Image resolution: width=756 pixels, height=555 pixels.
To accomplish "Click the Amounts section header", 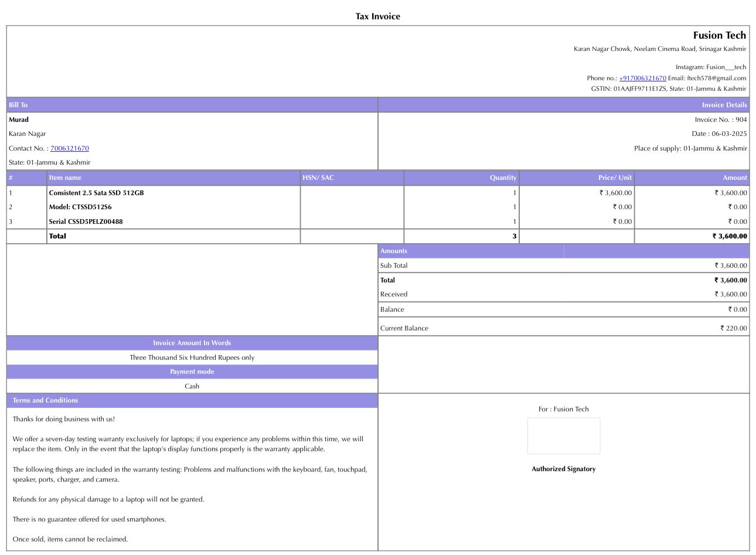I will (x=394, y=251).
